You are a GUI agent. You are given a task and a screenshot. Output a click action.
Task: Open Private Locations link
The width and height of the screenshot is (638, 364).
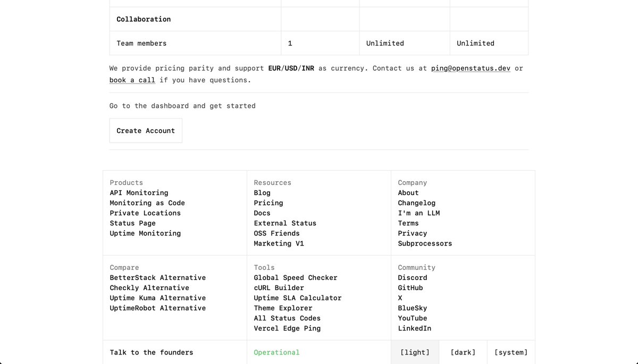(145, 213)
